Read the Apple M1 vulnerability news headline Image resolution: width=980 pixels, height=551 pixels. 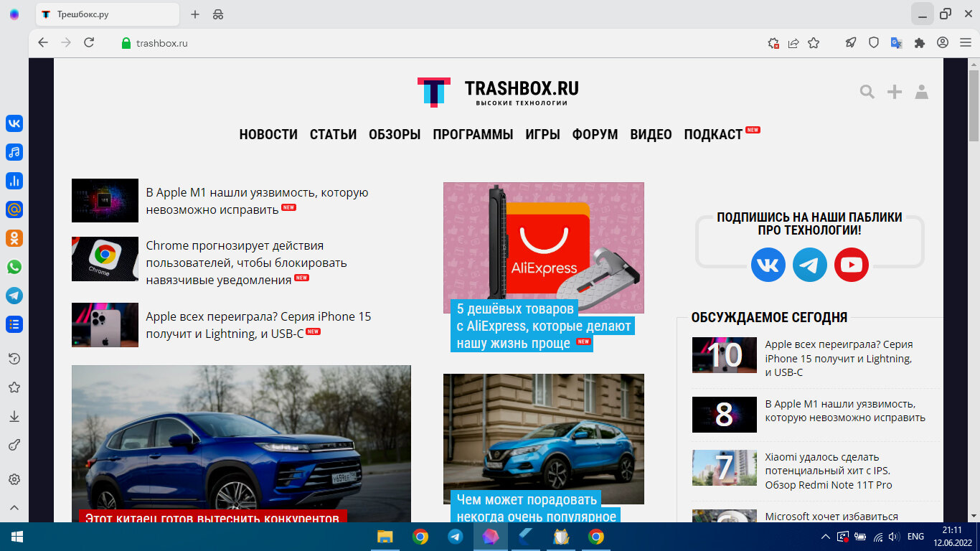(x=257, y=201)
